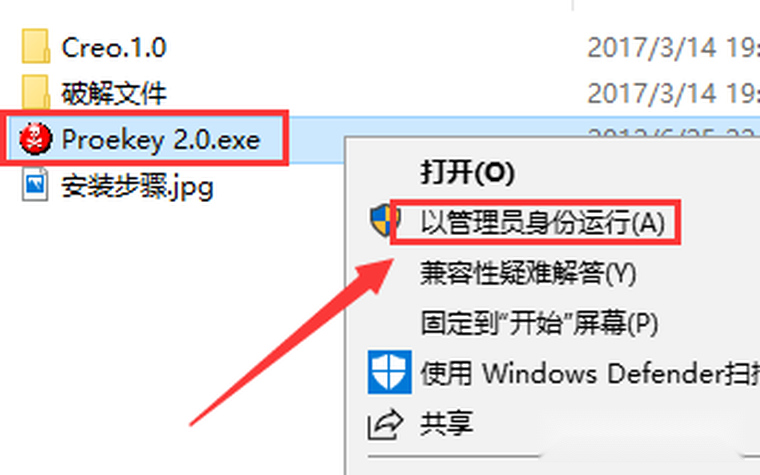The image size is (760, 475).
Task: Click the 安装步骤.jpg image file icon
Action: pyautogui.click(x=35, y=184)
